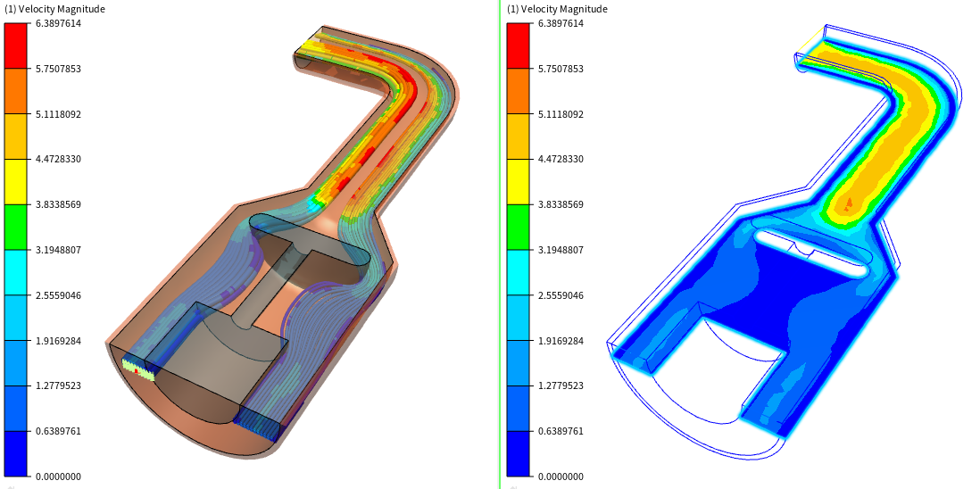Click the green divider between the two views
Screen dimensions: 980x489
(500, 244)
